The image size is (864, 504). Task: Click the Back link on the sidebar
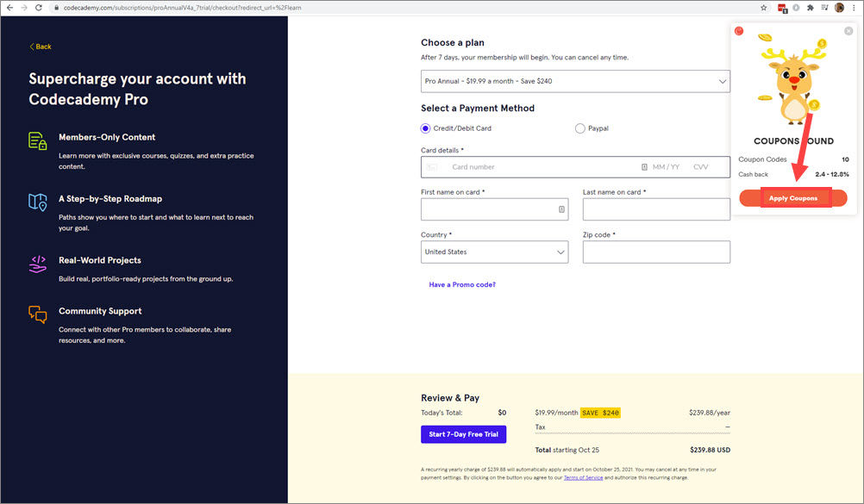(x=41, y=47)
